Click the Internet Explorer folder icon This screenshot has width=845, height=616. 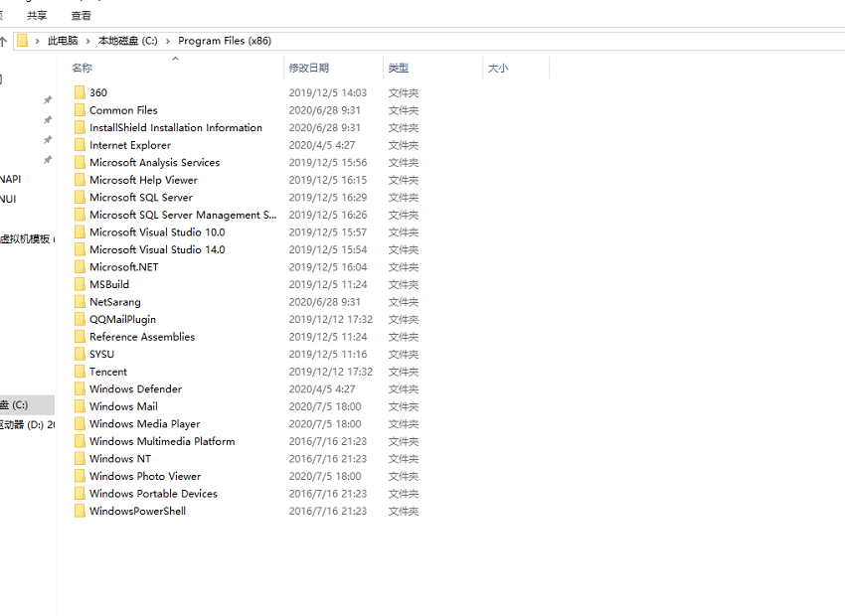[80, 145]
